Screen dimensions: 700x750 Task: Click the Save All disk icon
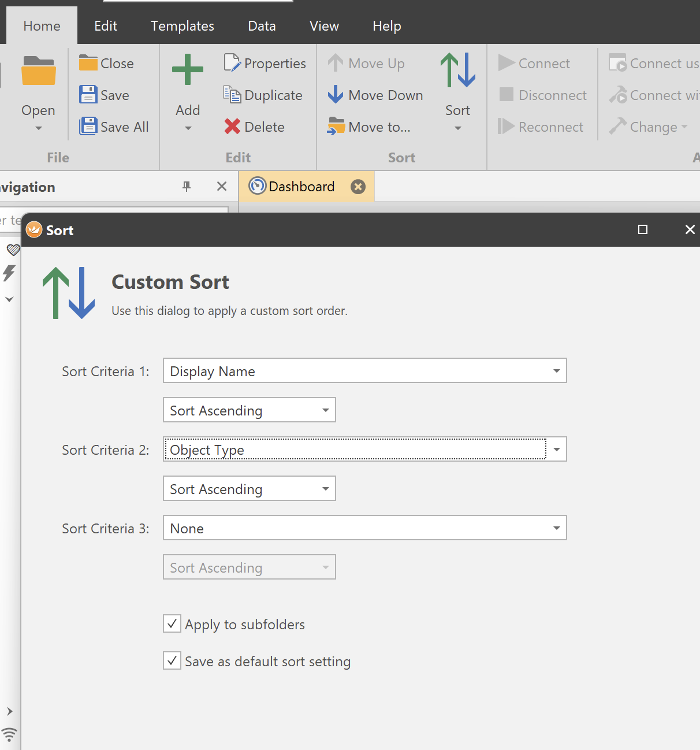pyautogui.click(x=88, y=127)
